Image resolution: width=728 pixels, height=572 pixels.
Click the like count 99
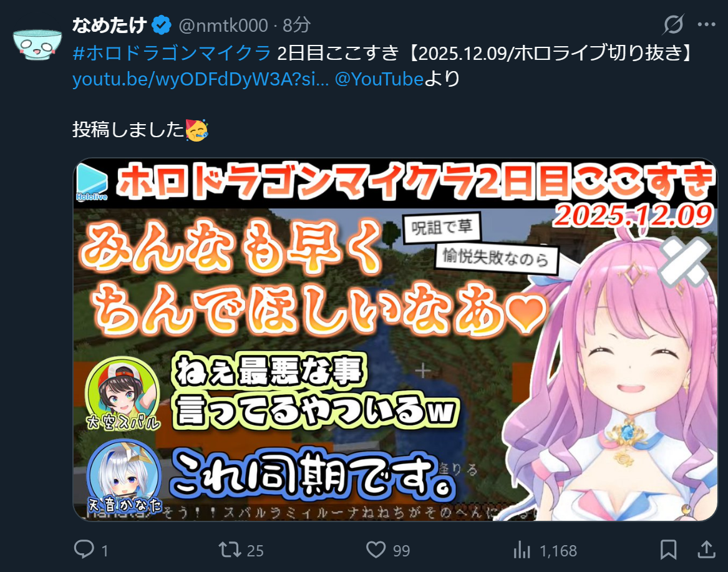[x=401, y=551]
